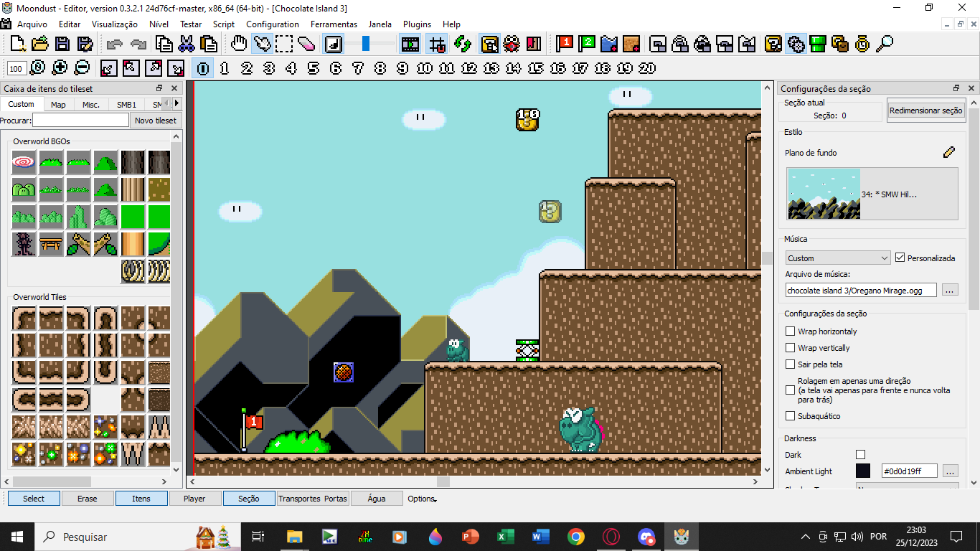
Task: Open the Ferramentas menu
Action: pos(334,24)
